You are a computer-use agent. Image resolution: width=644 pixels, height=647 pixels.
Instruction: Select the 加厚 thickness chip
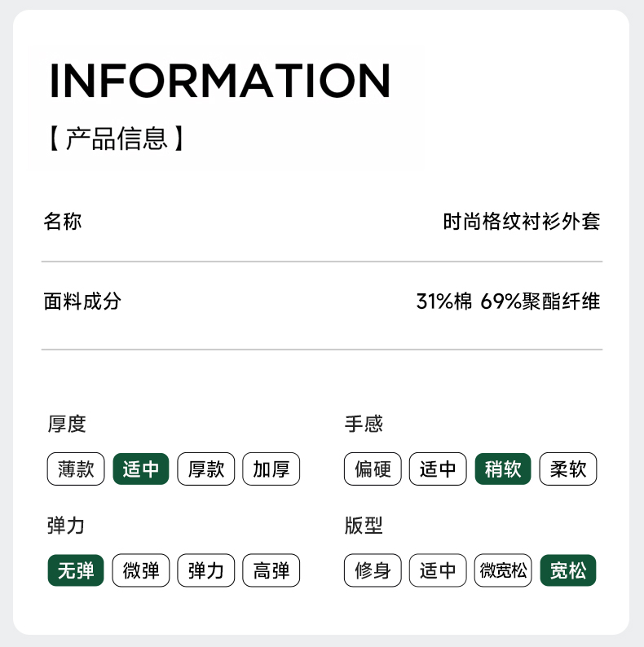271,469
